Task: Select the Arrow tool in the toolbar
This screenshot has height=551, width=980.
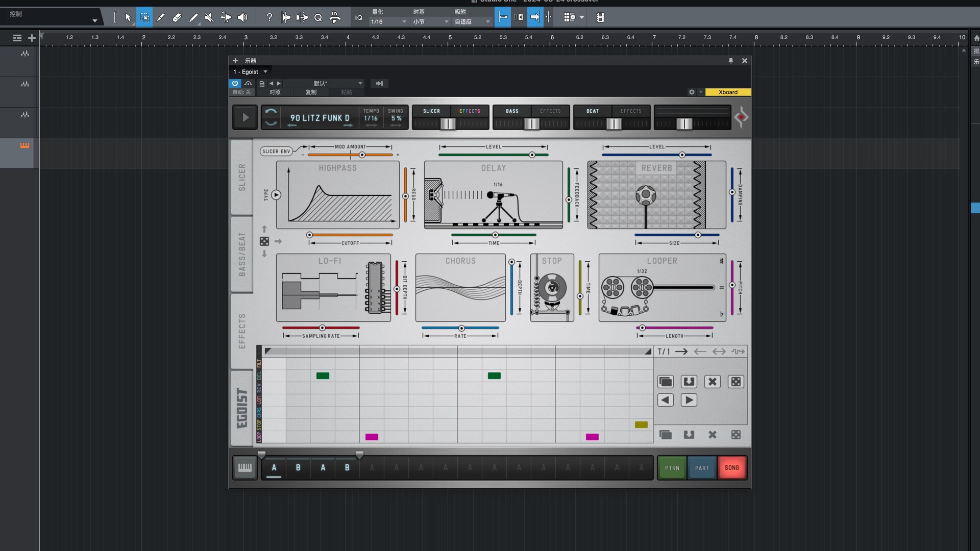Action: 128,17
